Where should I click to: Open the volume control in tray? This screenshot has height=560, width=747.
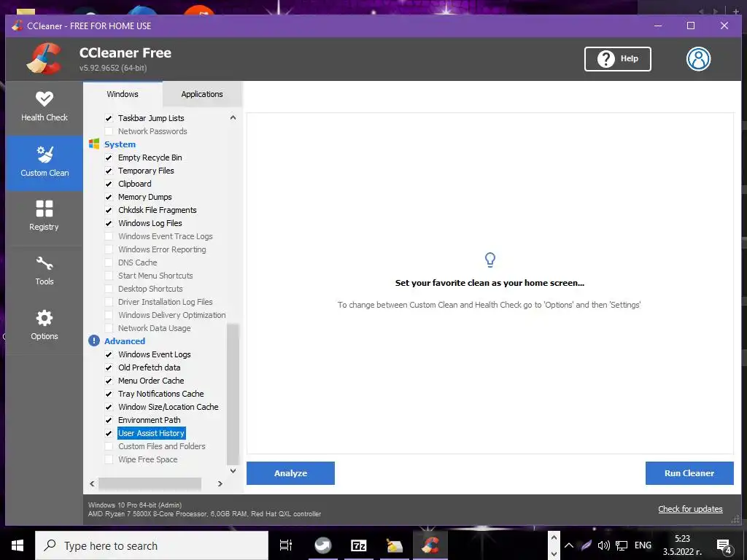[x=603, y=545]
